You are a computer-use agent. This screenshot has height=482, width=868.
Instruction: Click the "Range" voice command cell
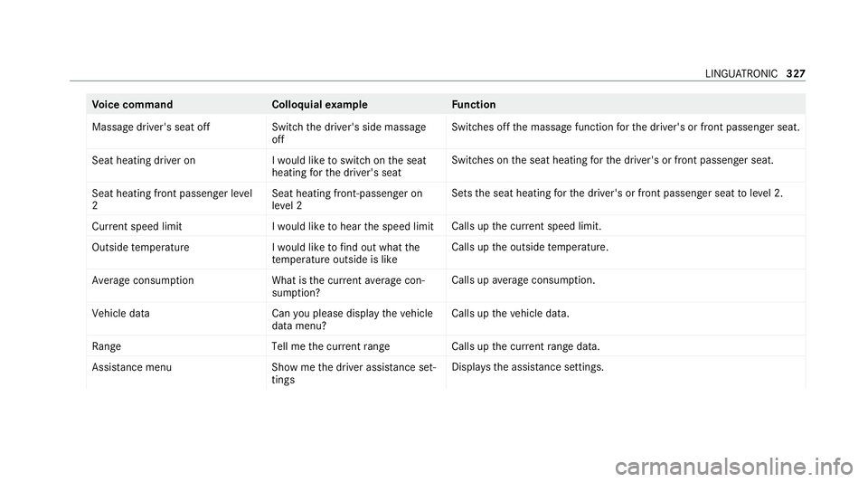click(x=107, y=346)
